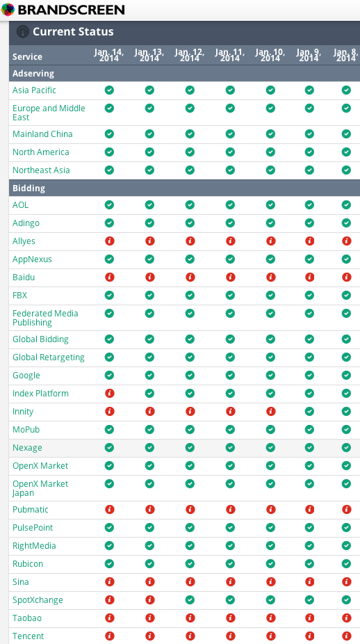Click the red status icon for Pubmatic Jan. 12
Image resolution: width=360 pixels, height=644 pixels.
pyautogui.click(x=190, y=510)
